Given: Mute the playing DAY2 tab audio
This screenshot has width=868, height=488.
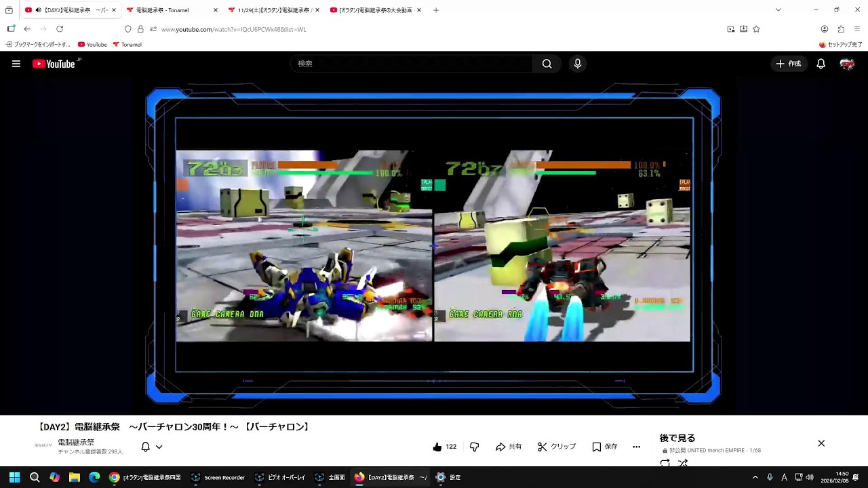Looking at the screenshot, I should (x=37, y=10).
